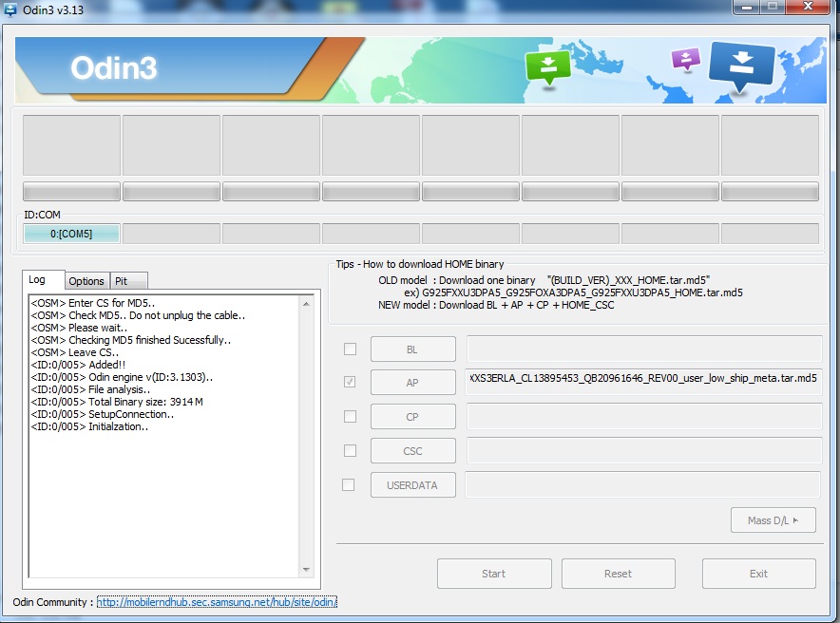Switch to the Options tab
The image size is (840, 623).
[x=86, y=281]
